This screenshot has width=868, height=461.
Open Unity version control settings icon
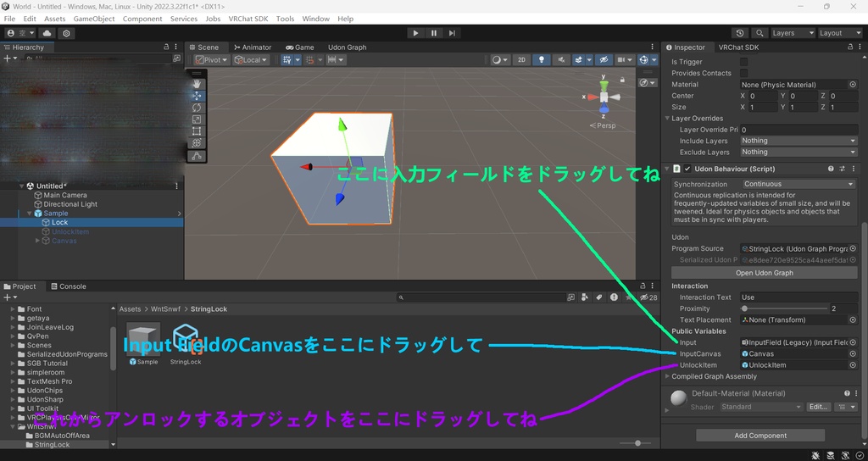(x=66, y=33)
